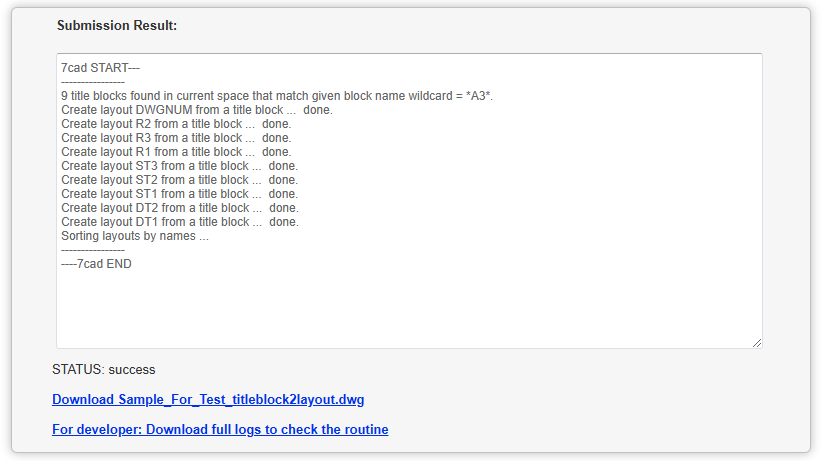Place cursor on the 7cad END line
This screenshot has width=822, height=461.
(x=96, y=264)
